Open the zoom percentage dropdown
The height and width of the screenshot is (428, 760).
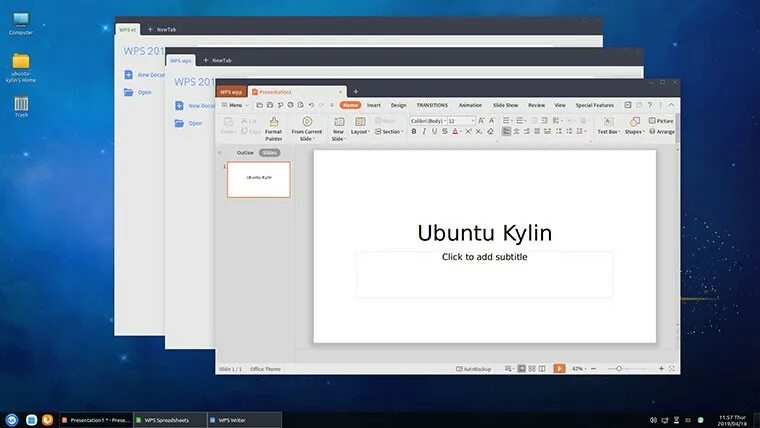pos(579,369)
